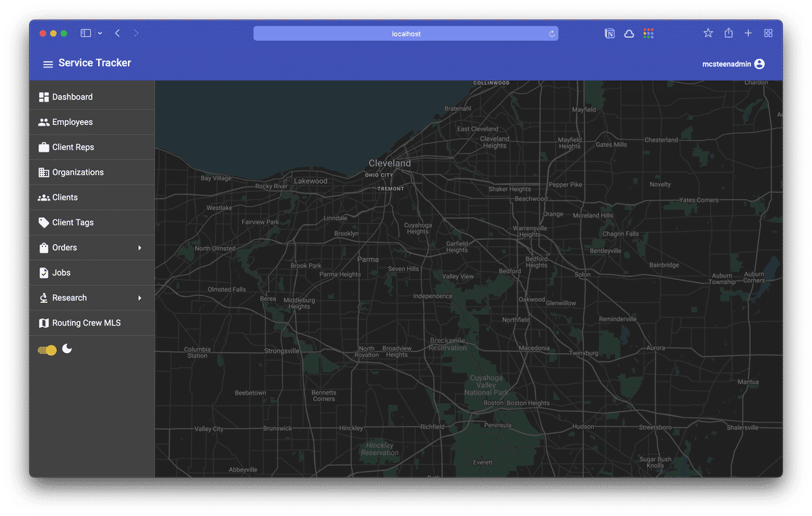This screenshot has height=516, width=812.
Task: Click the localhost address bar
Action: coord(406,33)
